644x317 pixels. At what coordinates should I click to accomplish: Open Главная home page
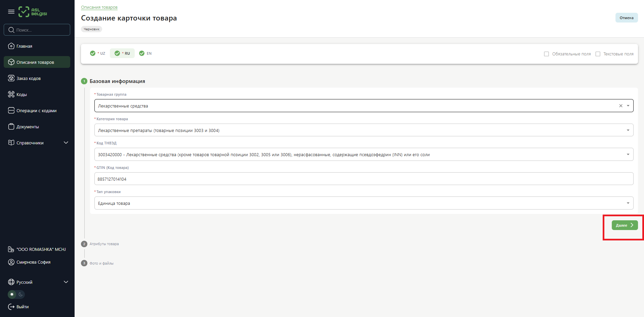(x=24, y=46)
